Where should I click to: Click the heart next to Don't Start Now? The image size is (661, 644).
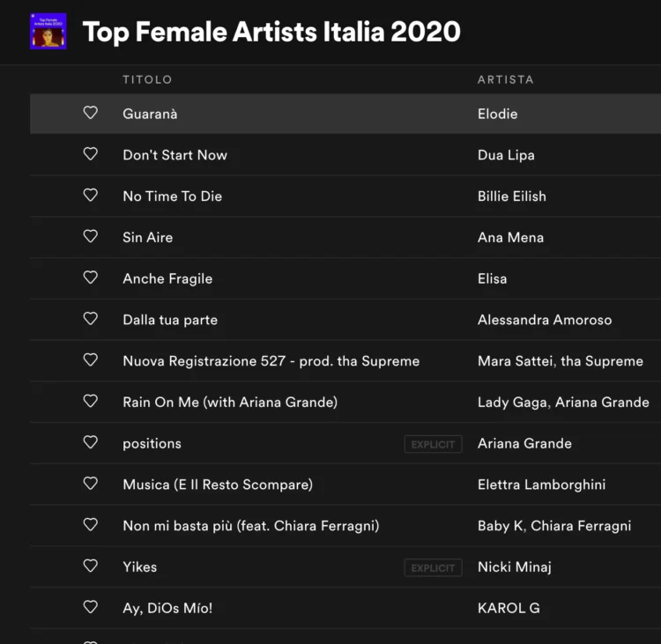click(90, 154)
